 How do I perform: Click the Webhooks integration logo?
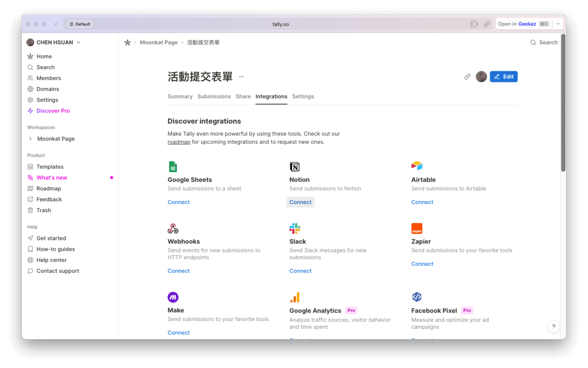(x=173, y=228)
